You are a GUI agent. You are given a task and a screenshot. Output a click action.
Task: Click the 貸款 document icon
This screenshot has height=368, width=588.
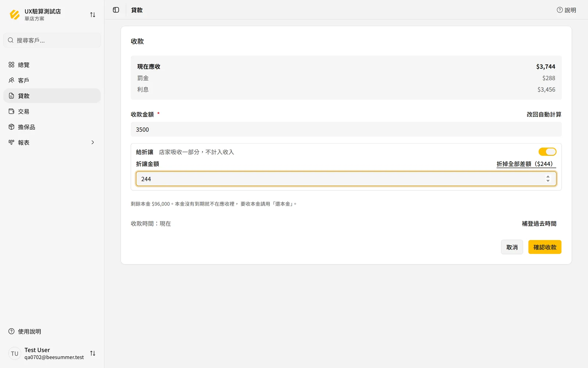pos(11,96)
